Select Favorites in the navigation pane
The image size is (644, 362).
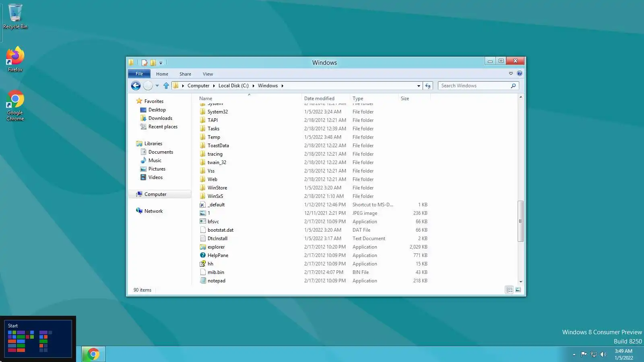pyautogui.click(x=154, y=101)
